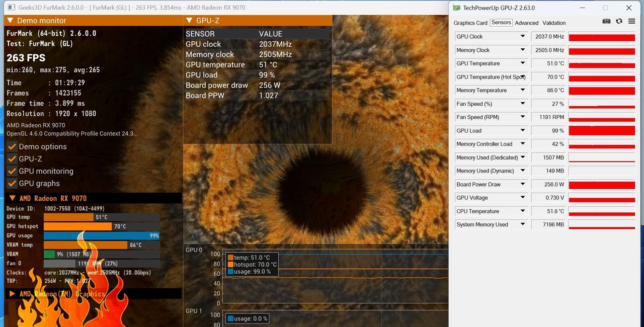Click the GPU-Z app icon in title bar
Screen dimensions: 644x327
coord(456,8)
